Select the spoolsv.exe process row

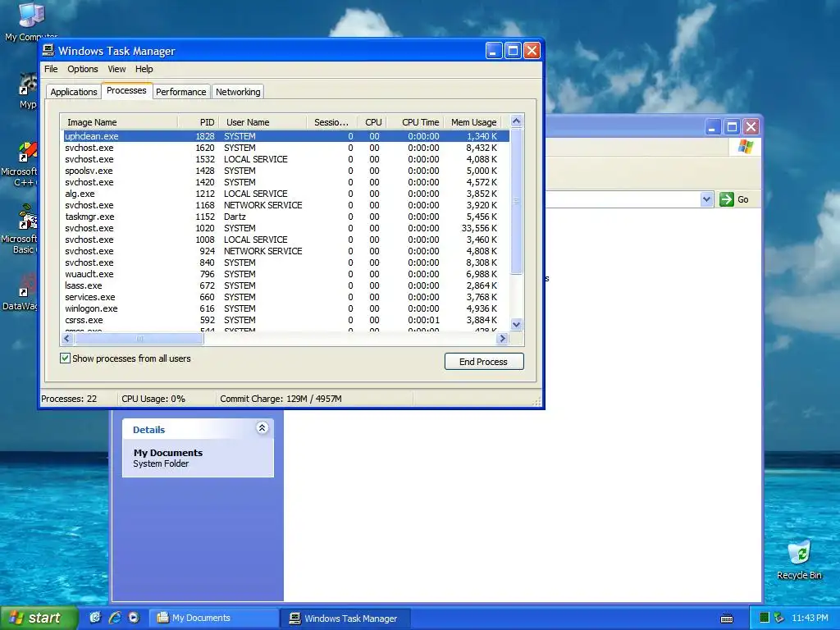point(285,171)
